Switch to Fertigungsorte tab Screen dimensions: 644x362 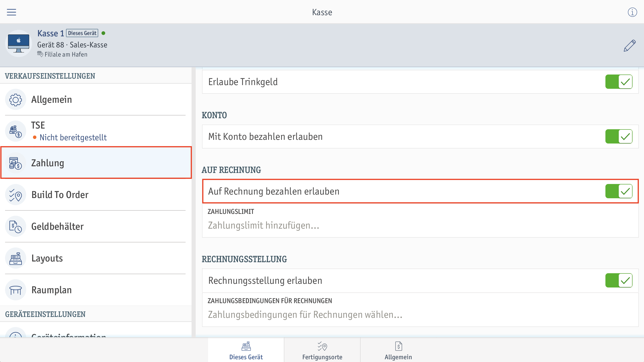tap(322, 350)
